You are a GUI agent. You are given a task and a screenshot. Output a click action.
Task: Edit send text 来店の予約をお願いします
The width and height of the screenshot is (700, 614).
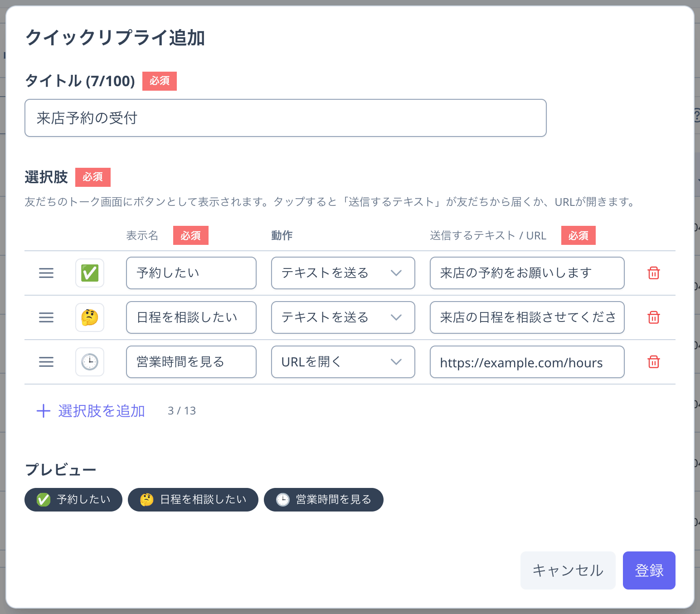pyautogui.click(x=527, y=273)
